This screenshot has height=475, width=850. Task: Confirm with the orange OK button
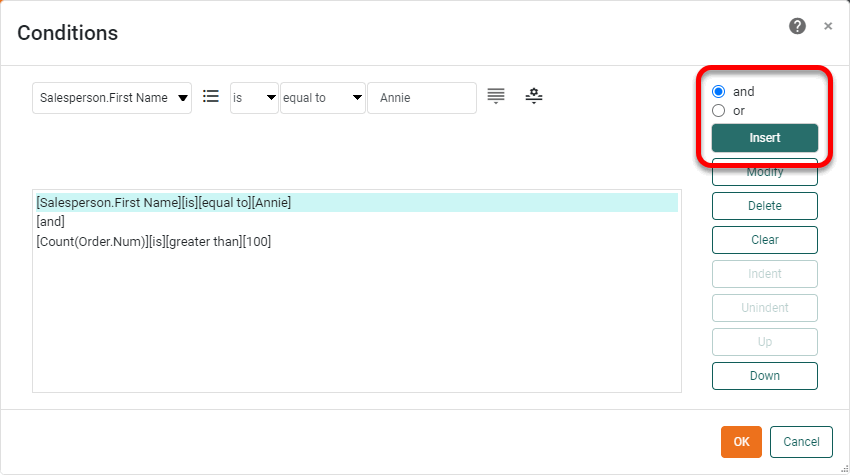741,442
